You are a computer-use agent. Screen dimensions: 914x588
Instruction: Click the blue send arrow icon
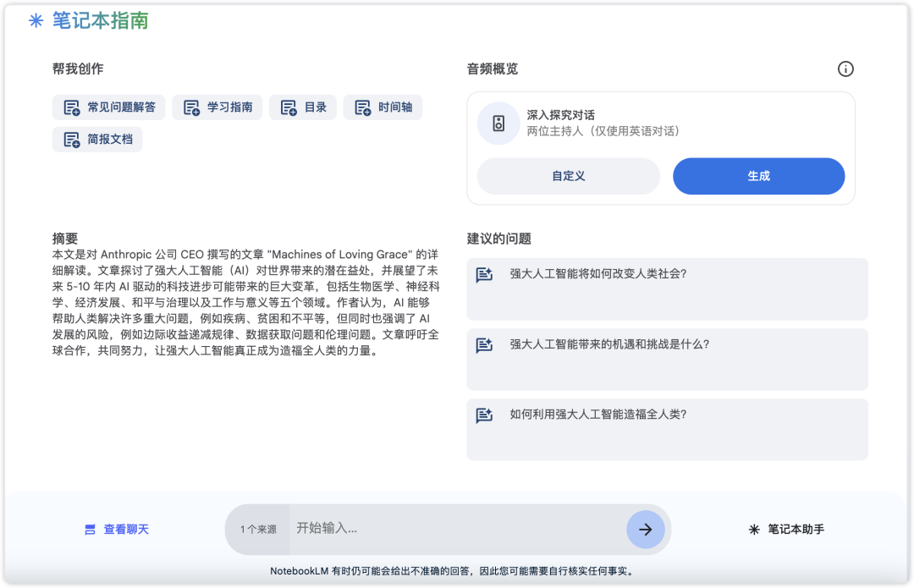646,529
